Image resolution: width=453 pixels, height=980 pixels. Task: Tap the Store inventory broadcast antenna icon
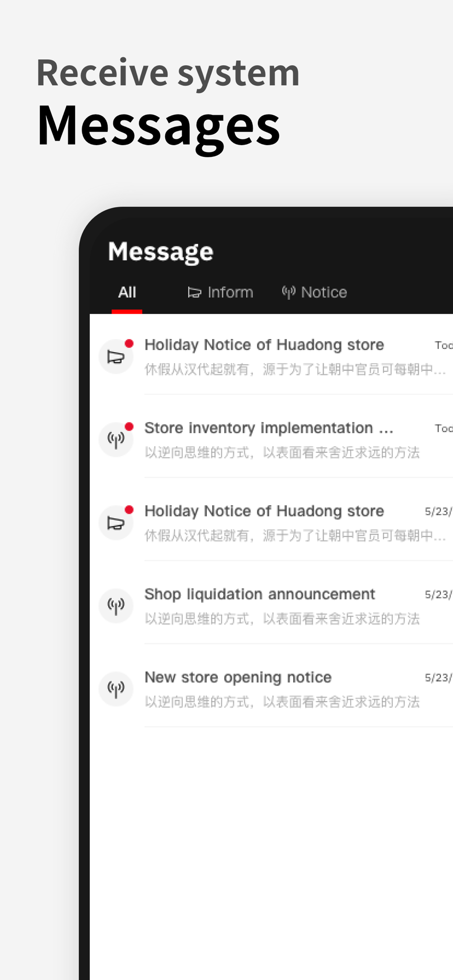coord(116,440)
